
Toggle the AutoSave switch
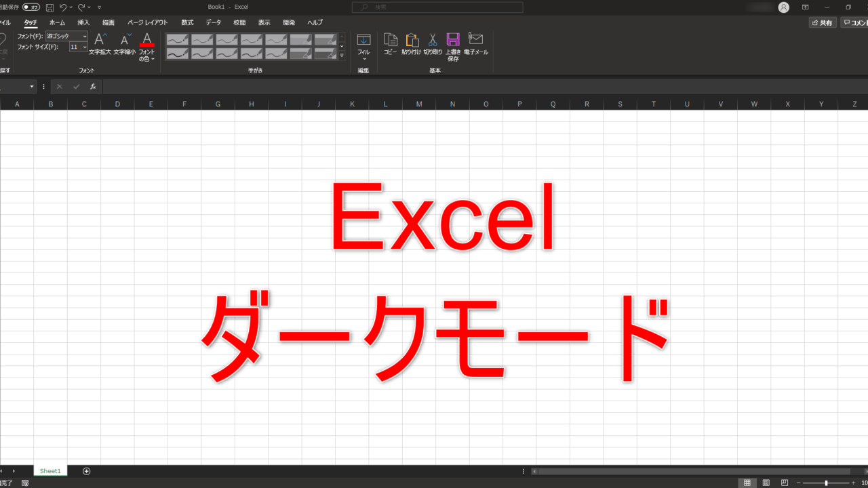click(x=31, y=7)
